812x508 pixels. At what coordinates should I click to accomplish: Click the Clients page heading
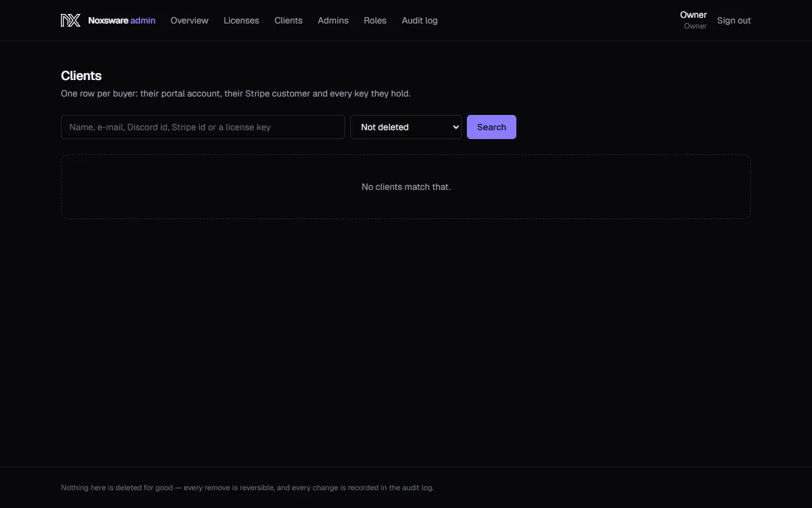point(81,76)
